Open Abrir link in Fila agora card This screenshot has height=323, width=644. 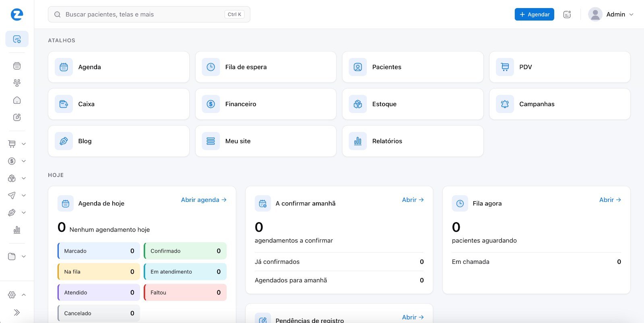(610, 200)
